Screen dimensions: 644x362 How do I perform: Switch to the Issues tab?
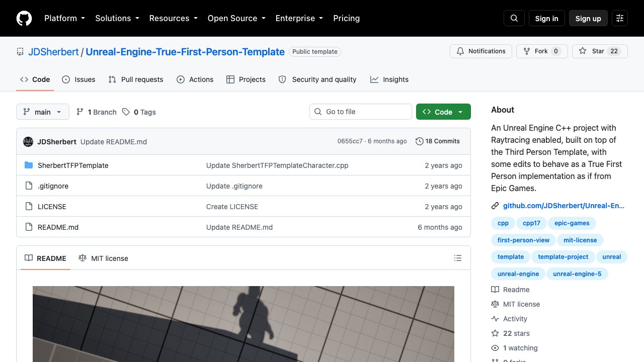78,79
